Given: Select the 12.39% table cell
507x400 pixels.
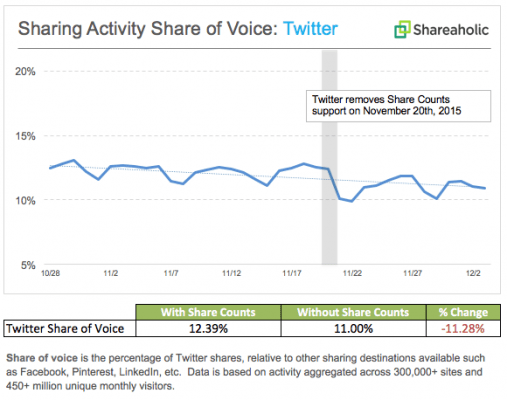Looking at the screenshot, I should (208, 329).
